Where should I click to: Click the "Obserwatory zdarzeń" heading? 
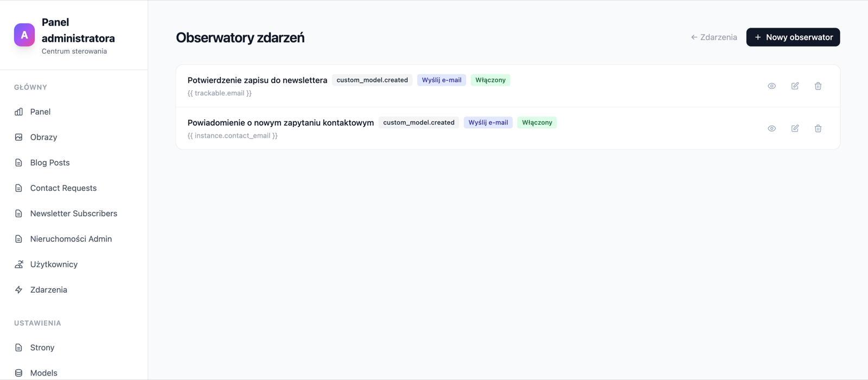(240, 37)
